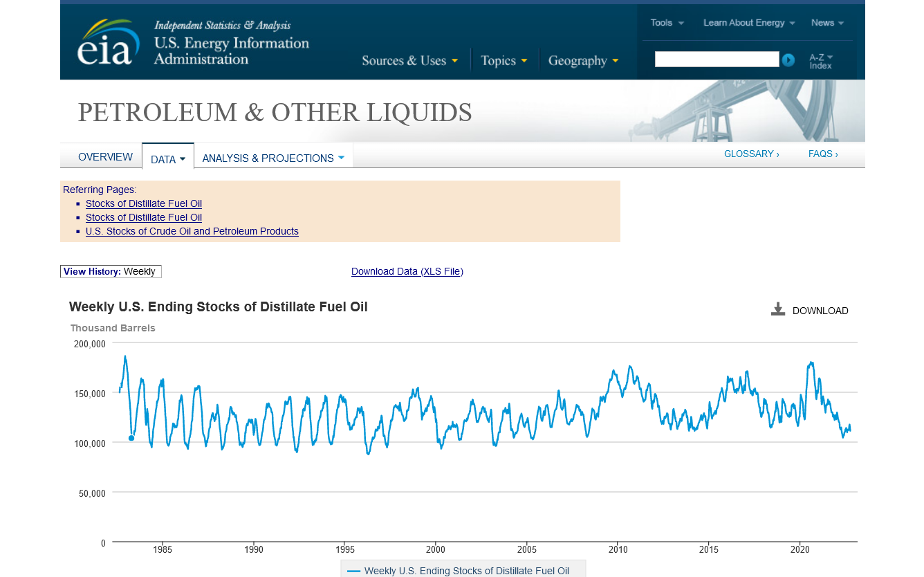924x577 pixels.
Task: Click the EIA logo
Action: click(x=105, y=43)
